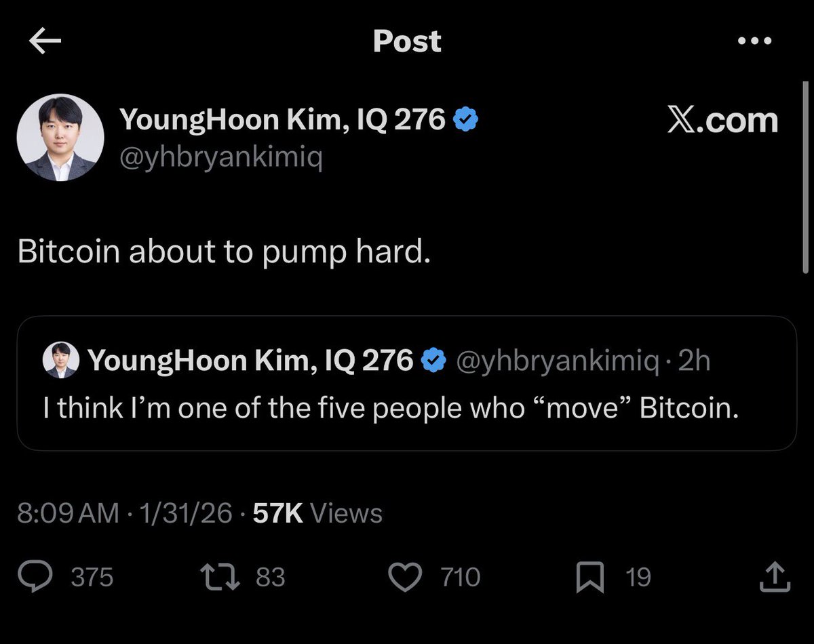
Task: Tap the X.com logo text
Action: pyautogui.click(x=722, y=120)
